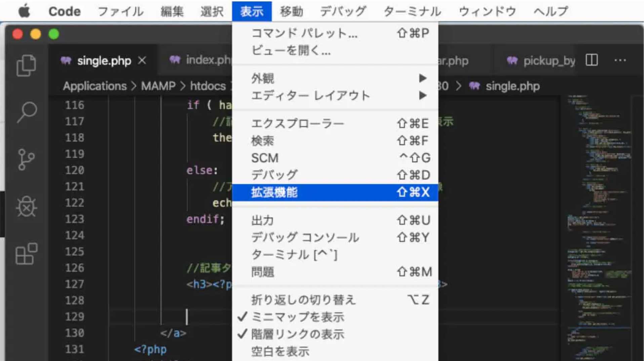Choose 検索 in 表示 menu
The width and height of the screenshot is (644, 361).
pos(335,141)
